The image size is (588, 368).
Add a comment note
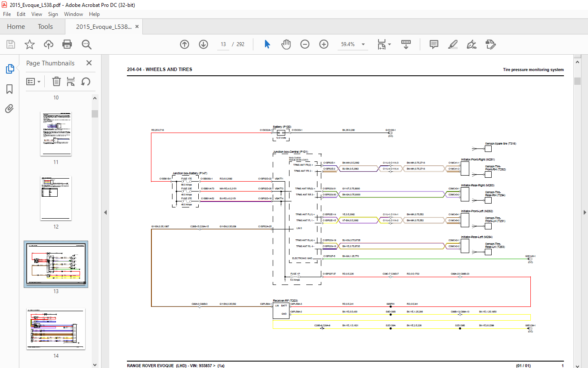pyautogui.click(x=434, y=44)
